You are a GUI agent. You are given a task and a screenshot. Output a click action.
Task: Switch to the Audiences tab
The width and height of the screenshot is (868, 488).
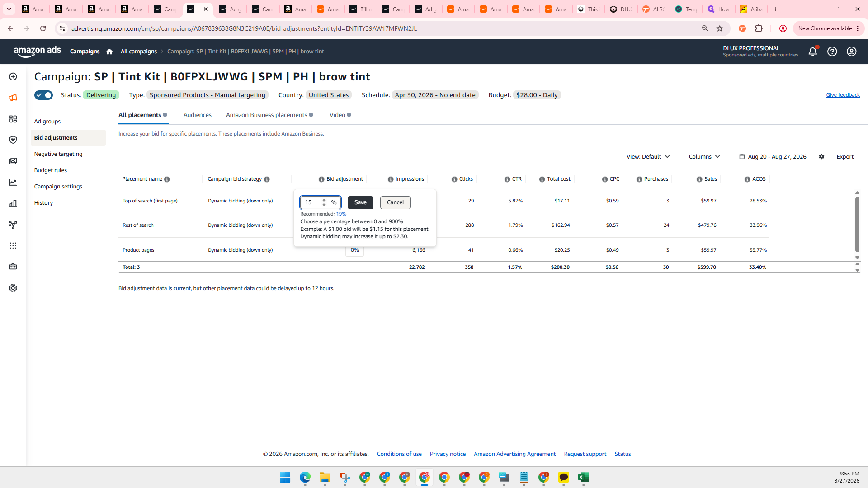197,115
